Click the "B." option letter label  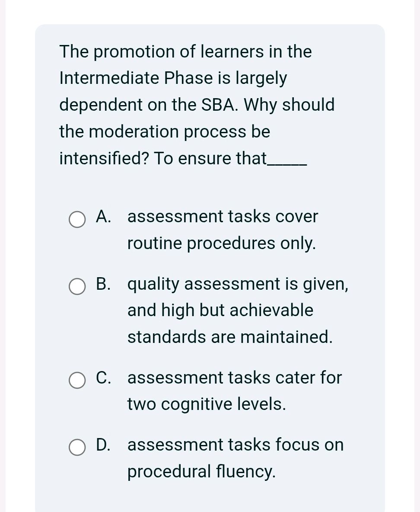(x=103, y=284)
